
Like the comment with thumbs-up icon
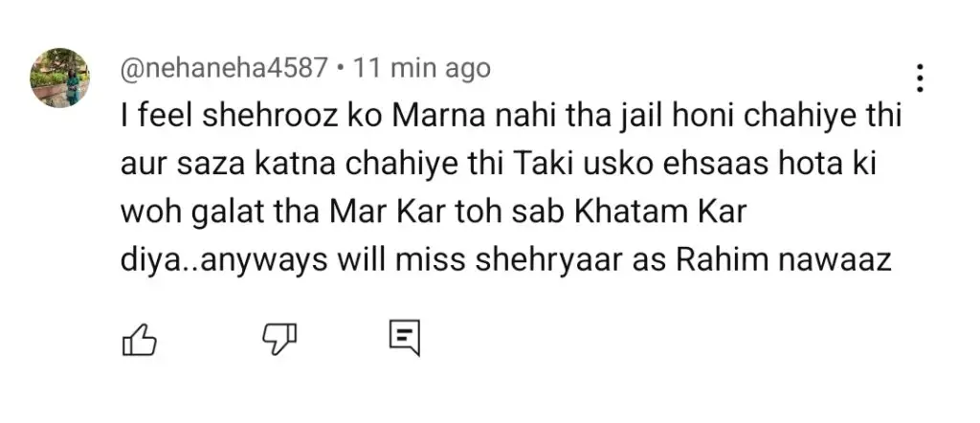point(139,340)
